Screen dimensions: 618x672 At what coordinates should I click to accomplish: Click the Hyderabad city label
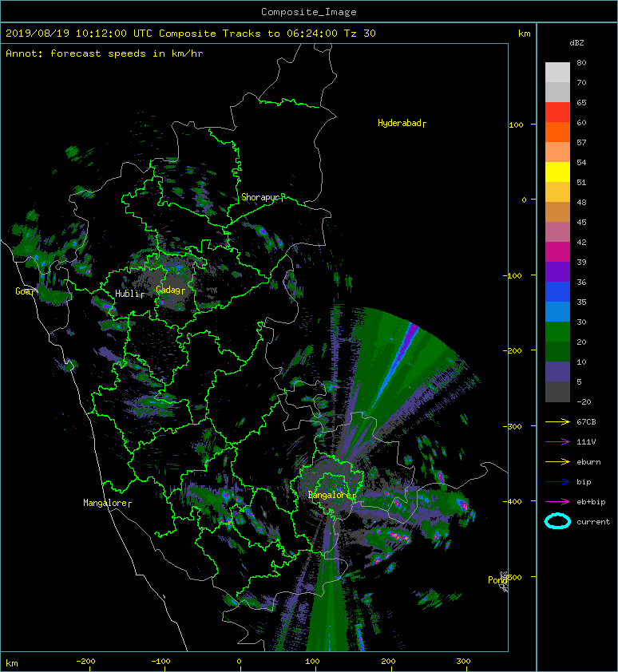coord(402,124)
